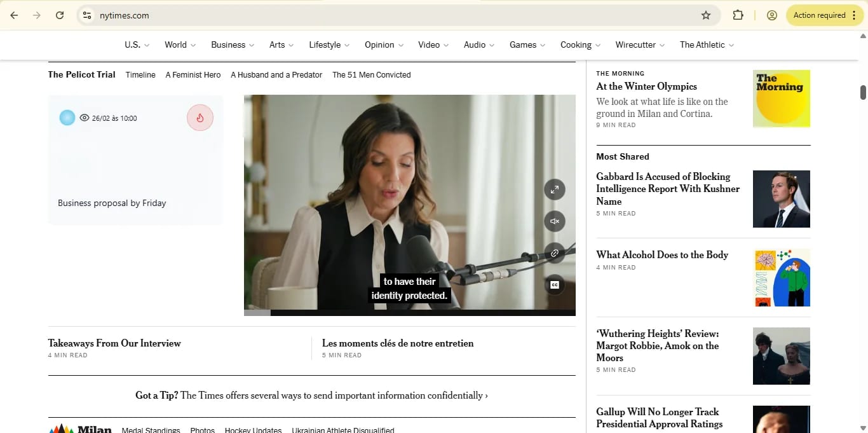
Task: Click the video progress bar
Action: click(x=409, y=312)
